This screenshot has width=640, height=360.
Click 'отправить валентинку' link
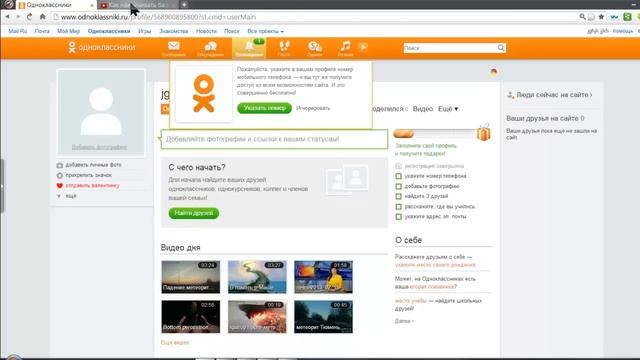click(93, 186)
